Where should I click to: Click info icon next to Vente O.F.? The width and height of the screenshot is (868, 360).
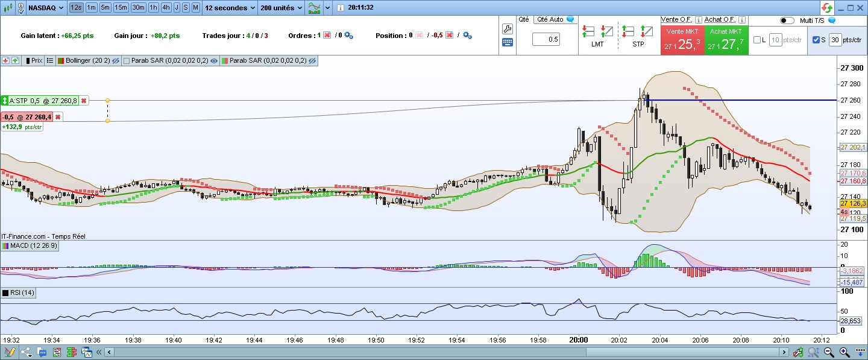(699, 19)
